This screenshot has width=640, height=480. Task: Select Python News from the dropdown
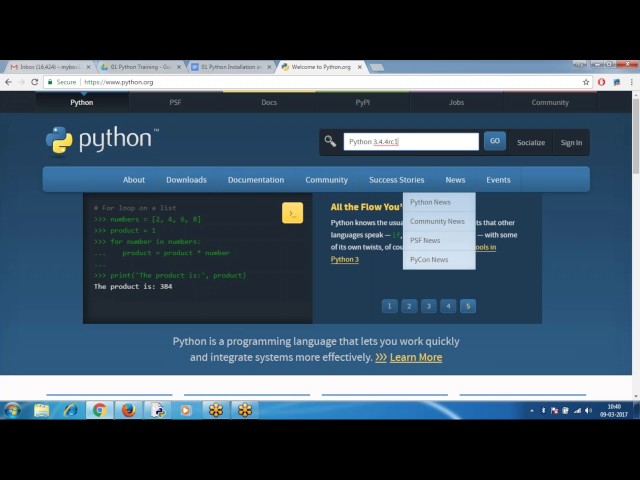(439, 202)
